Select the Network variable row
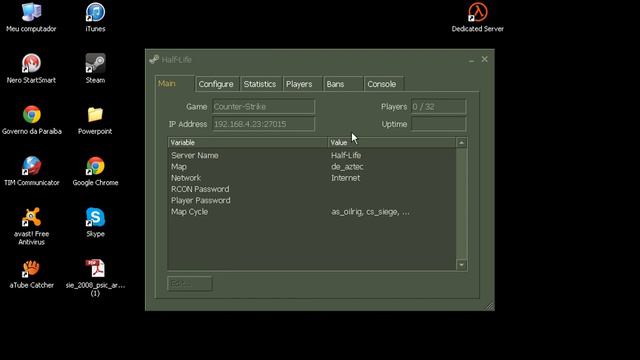This screenshot has width=640, height=360. 312,178
